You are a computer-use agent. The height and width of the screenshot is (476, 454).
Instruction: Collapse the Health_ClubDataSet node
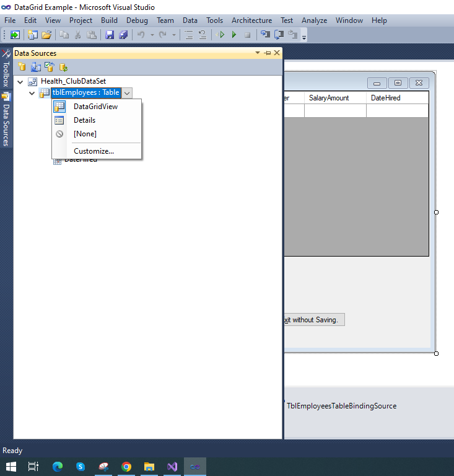click(x=20, y=82)
